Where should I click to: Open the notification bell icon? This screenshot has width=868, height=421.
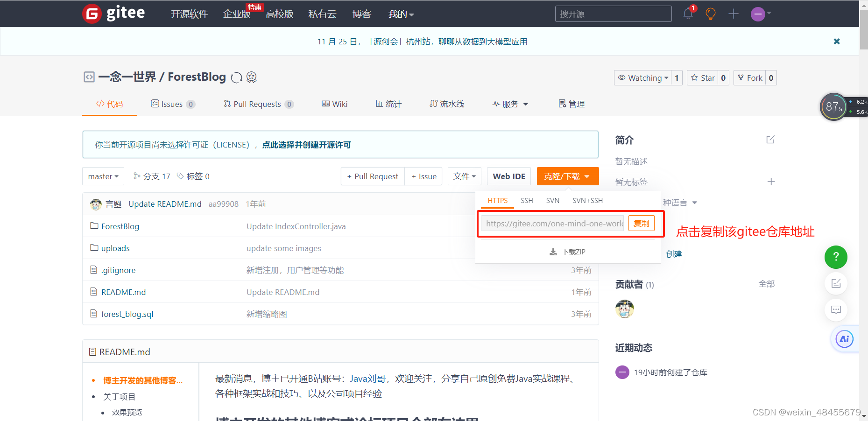[687, 14]
